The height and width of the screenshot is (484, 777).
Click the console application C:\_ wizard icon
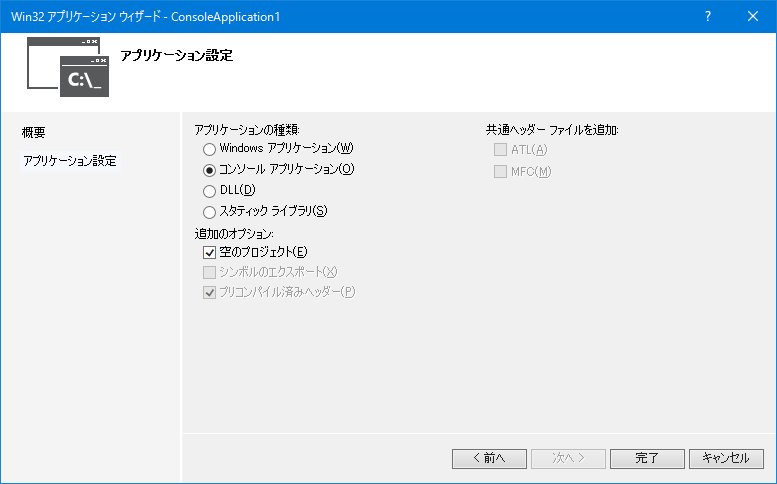(x=68, y=67)
